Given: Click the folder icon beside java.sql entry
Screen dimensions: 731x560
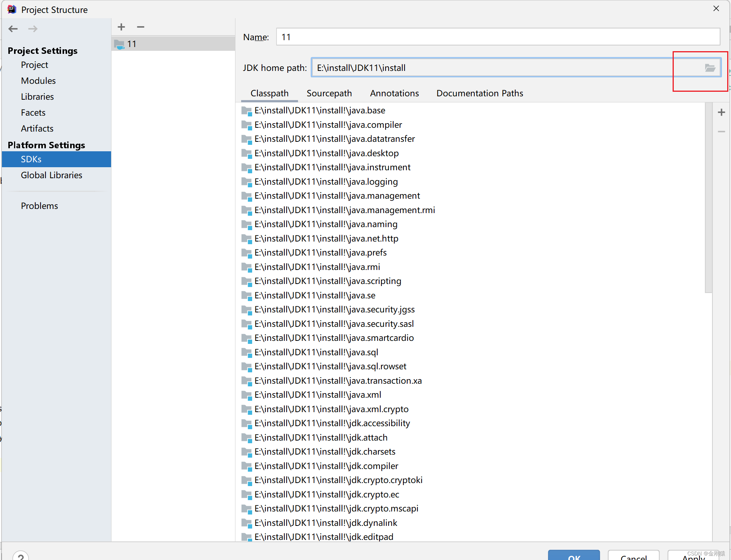Looking at the screenshot, I should (247, 353).
